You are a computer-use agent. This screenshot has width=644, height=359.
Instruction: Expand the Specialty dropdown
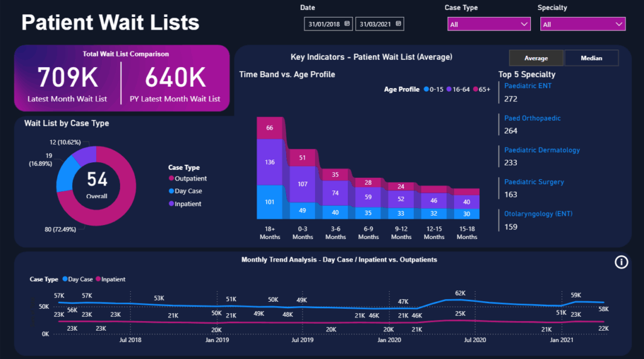tap(582, 24)
